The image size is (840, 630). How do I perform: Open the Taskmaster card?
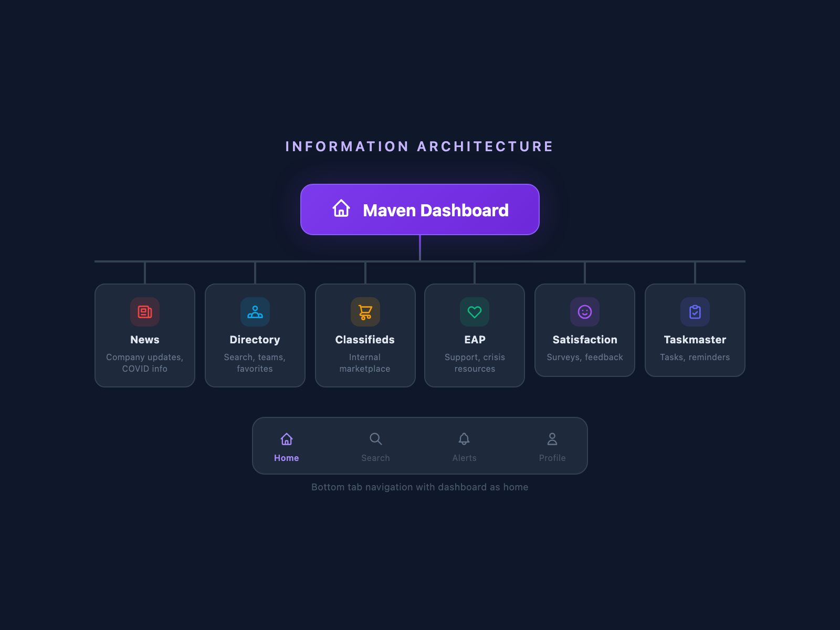coord(695,331)
